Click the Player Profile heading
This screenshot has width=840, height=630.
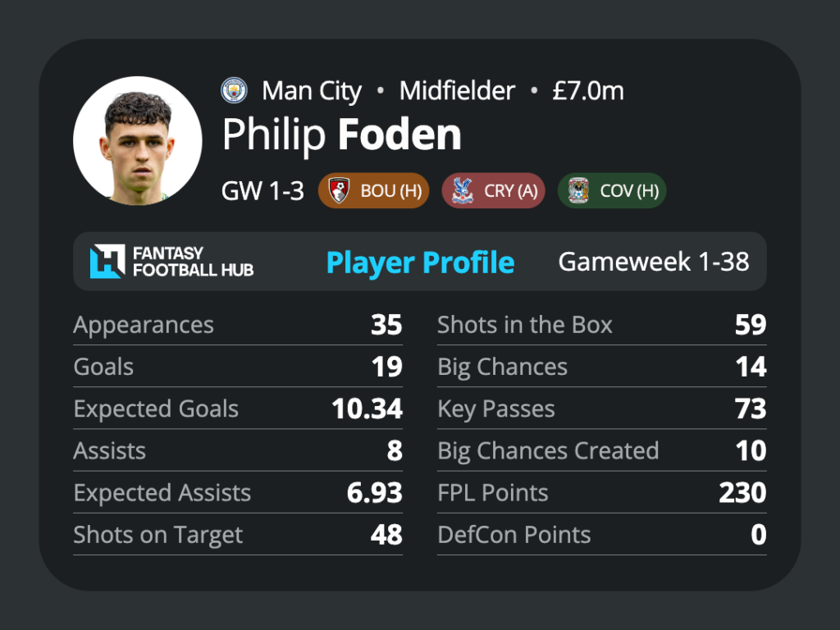[421, 262]
